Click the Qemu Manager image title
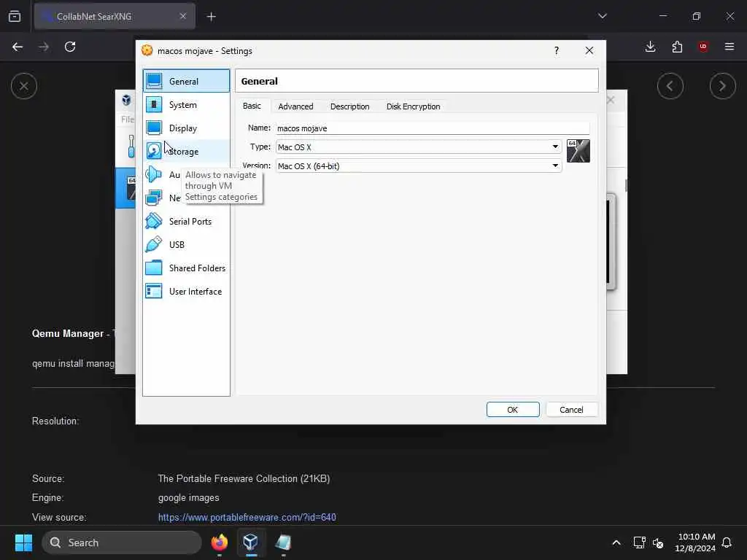Viewport: 747px width, 560px height. (x=74, y=333)
